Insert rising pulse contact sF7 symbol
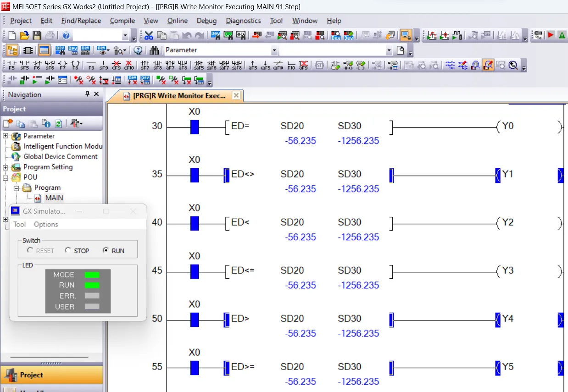 tap(145, 65)
